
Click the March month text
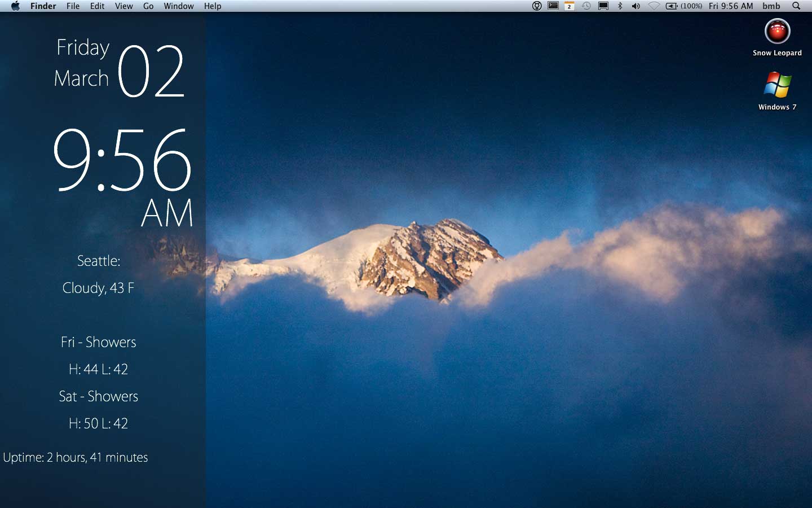coord(81,78)
